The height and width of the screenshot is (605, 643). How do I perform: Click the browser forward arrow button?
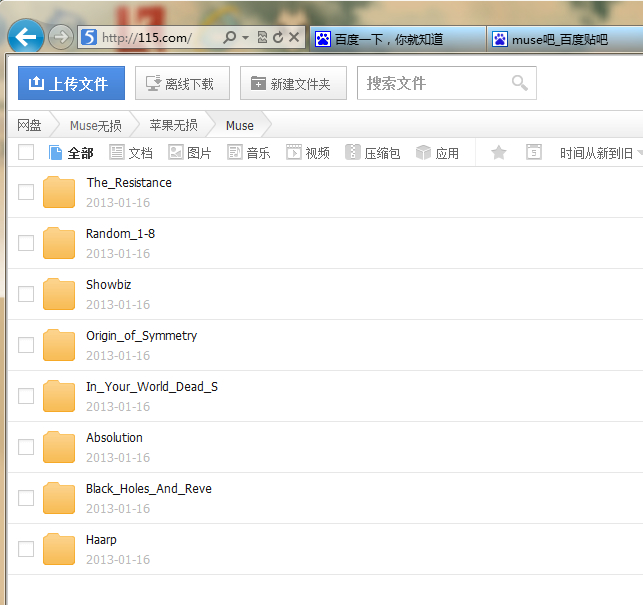[x=61, y=37]
